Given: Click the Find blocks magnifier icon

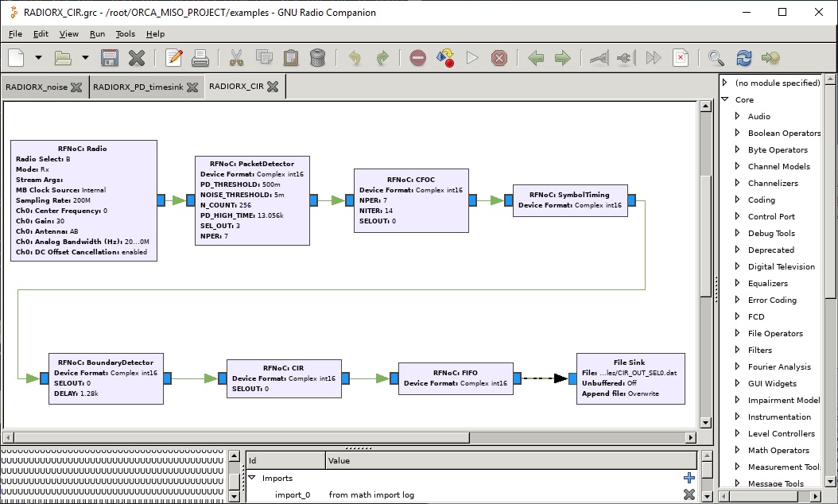Looking at the screenshot, I should tap(716, 58).
